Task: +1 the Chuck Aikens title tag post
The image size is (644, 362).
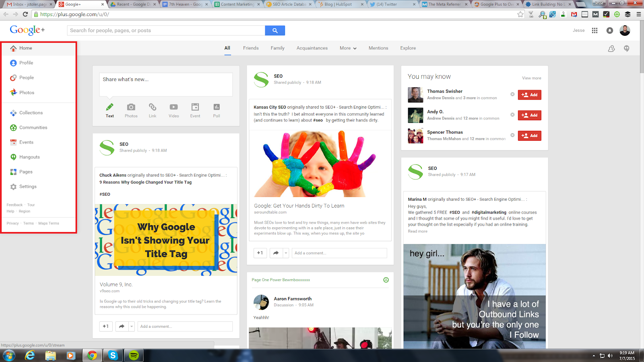Action: [x=105, y=326]
